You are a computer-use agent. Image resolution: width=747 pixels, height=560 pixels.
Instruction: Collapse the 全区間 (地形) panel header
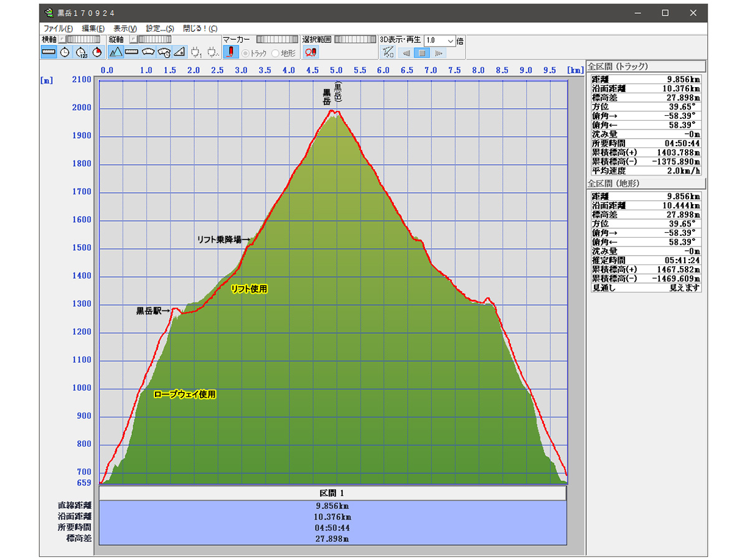646,184
